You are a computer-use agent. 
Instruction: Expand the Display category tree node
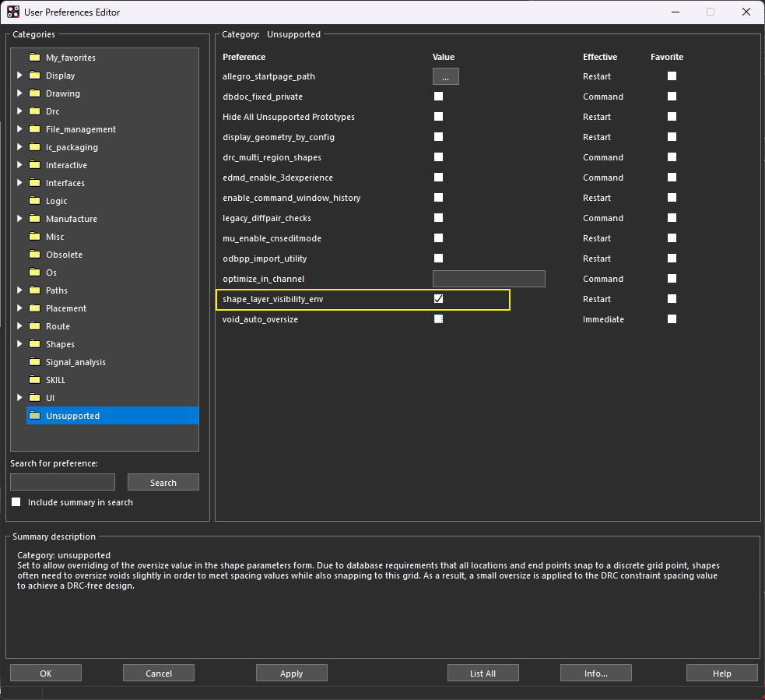[x=19, y=76]
